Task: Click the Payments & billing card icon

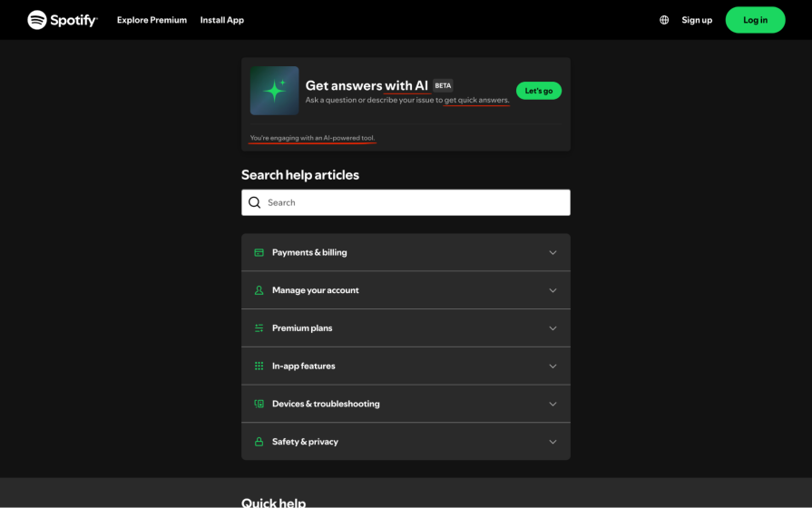Action: click(259, 252)
